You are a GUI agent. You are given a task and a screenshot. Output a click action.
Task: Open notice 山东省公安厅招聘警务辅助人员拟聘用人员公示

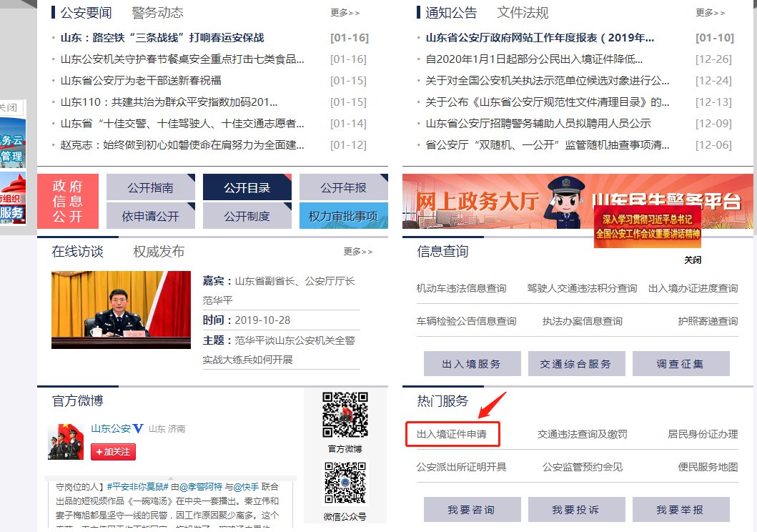click(x=538, y=124)
